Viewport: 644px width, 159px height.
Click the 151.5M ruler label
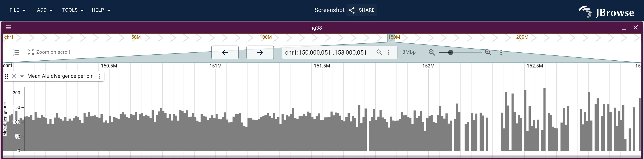pyautogui.click(x=322, y=66)
